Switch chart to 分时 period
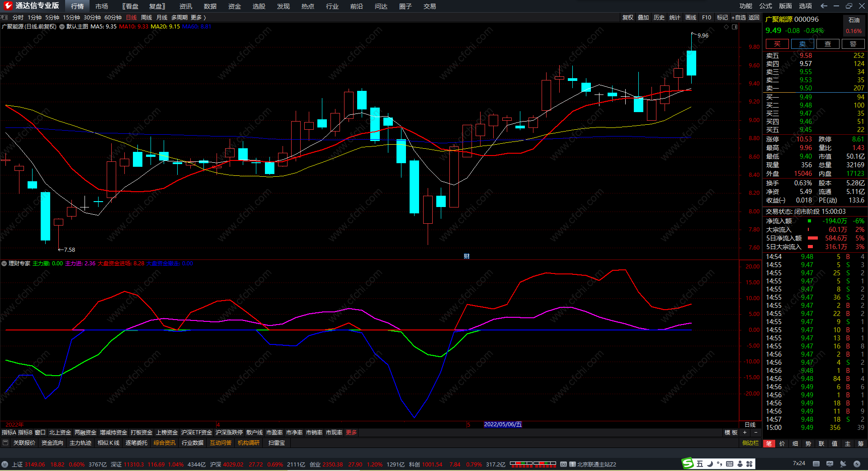The image size is (868, 471). [x=18, y=18]
